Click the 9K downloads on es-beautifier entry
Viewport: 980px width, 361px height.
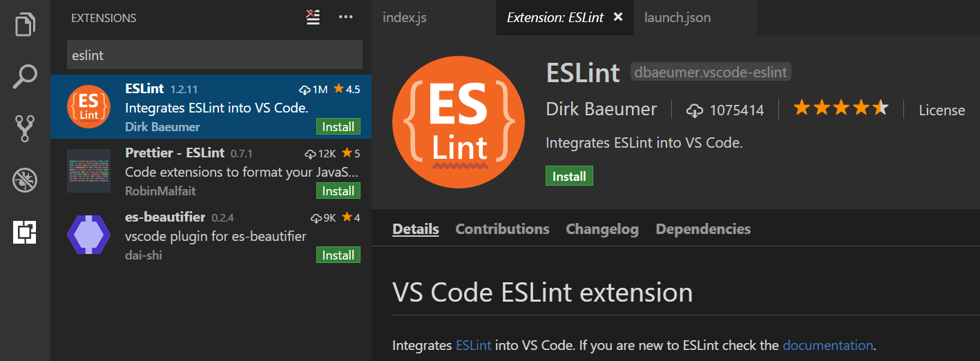[x=323, y=217]
